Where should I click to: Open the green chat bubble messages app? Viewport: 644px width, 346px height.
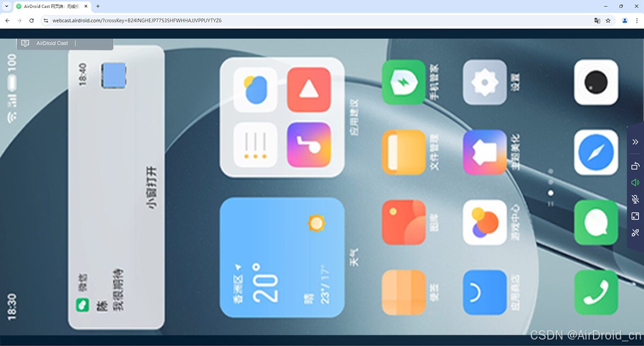pyautogui.click(x=596, y=223)
